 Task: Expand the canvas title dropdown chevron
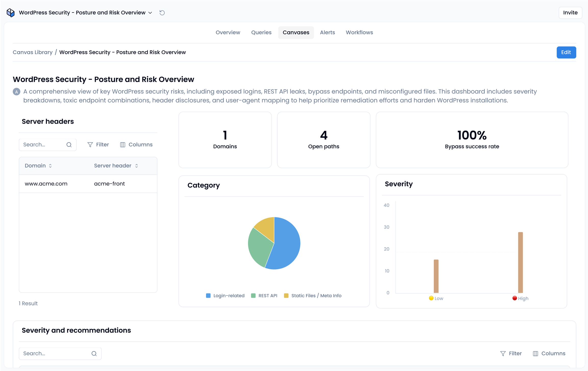[150, 13]
